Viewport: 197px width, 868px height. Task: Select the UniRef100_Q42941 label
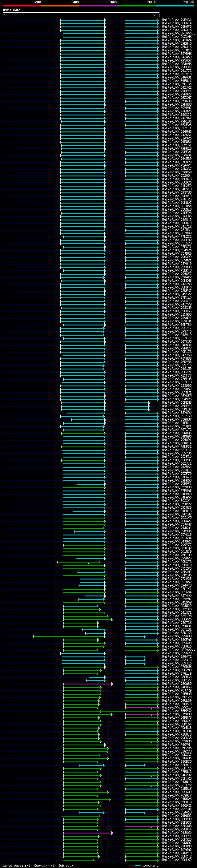pos(177,118)
